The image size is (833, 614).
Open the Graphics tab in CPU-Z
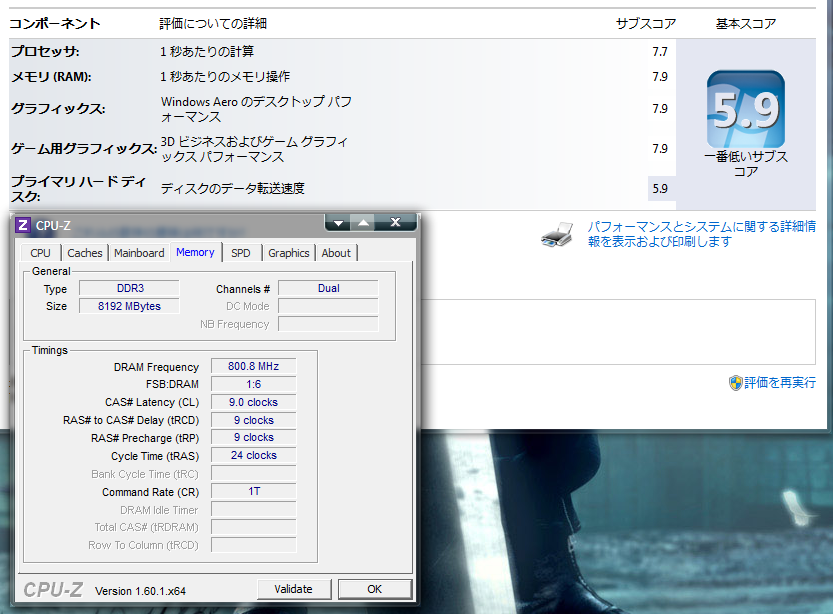tap(288, 253)
